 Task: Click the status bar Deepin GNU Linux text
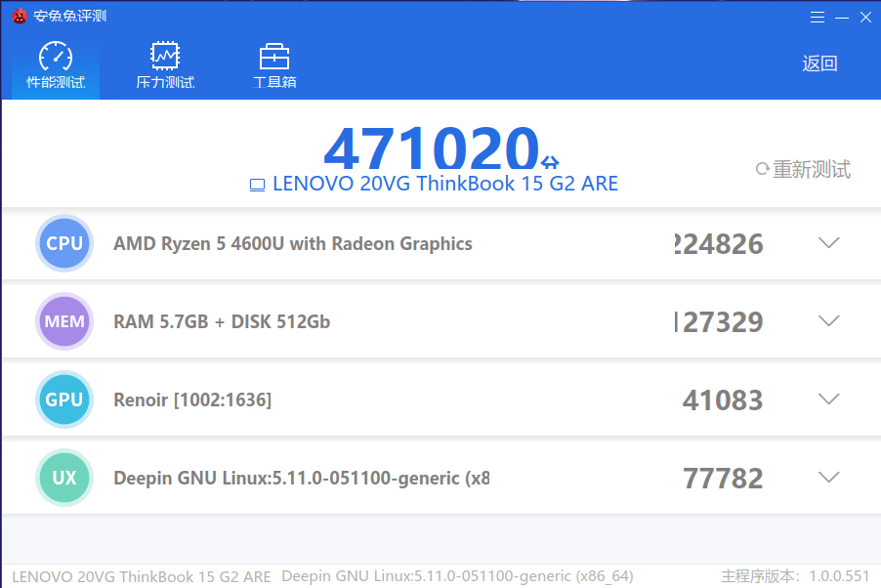coord(457,576)
